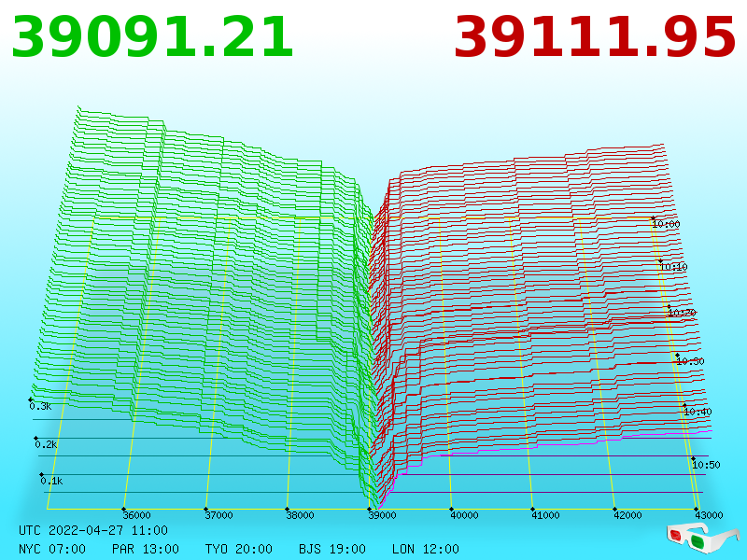Click the red ask price 39111.95
747x560 pixels.
pyautogui.click(x=595, y=37)
